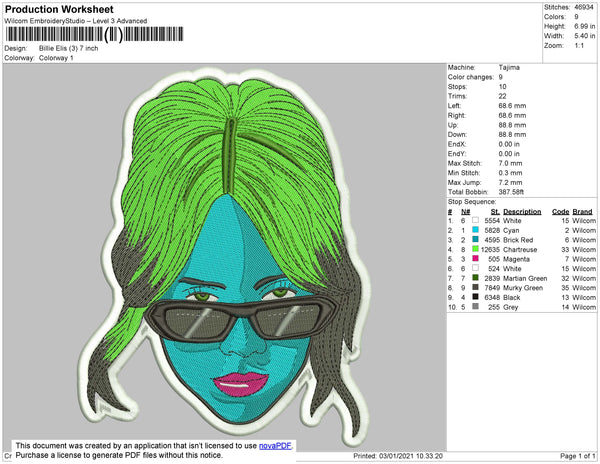
Task: Click the 'Production Worksheet' title
Action: (59, 9)
